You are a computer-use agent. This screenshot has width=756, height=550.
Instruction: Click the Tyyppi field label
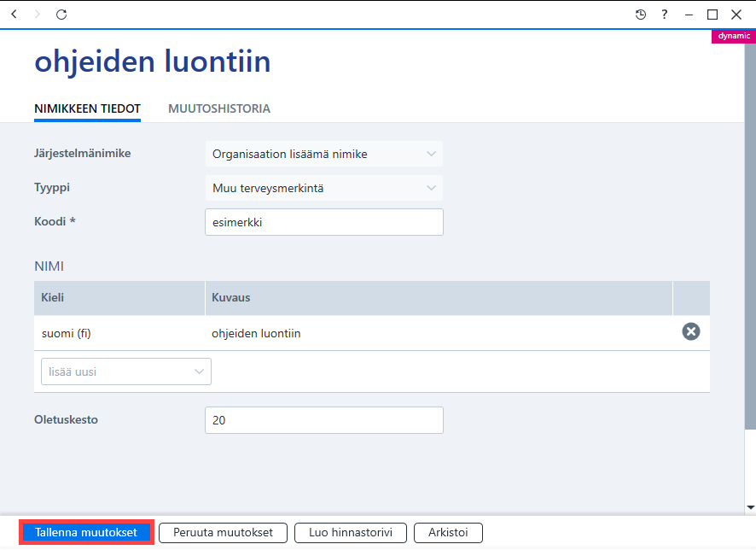coord(52,188)
